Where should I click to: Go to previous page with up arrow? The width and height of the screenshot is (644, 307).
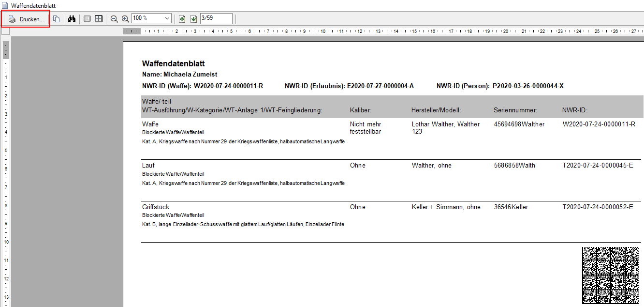pyautogui.click(x=182, y=19)
